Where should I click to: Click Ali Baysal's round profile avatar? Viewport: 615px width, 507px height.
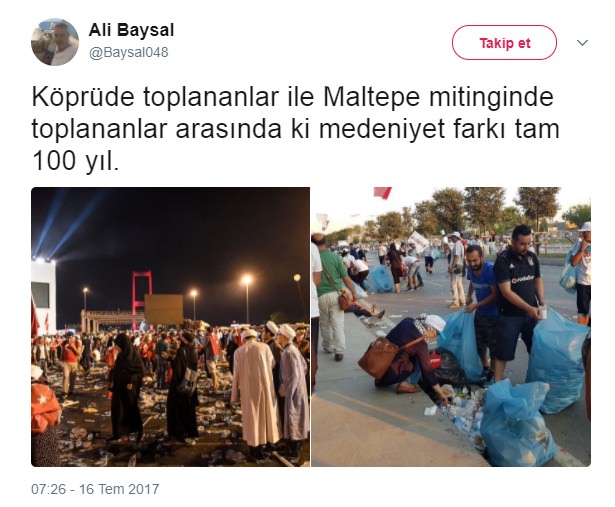pos(55,42)
